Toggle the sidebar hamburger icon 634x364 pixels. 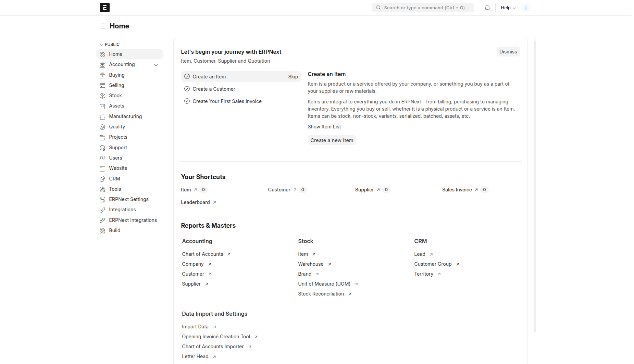point(103,26)
